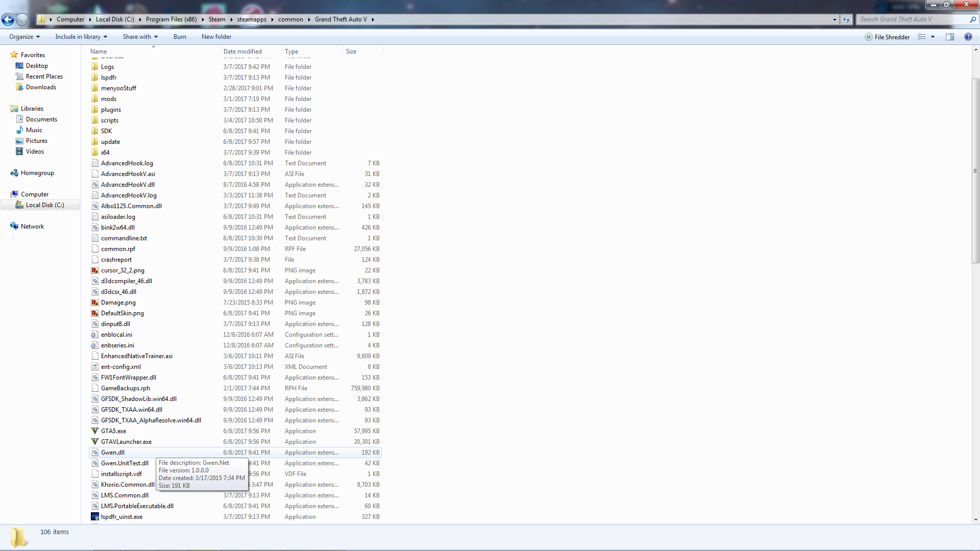
Task: Click the New folder button
Action: [x=216, y=37]
